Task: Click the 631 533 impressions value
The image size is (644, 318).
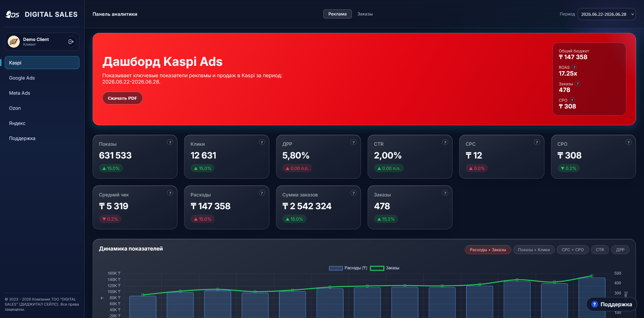Action: (x=115, y=155)
